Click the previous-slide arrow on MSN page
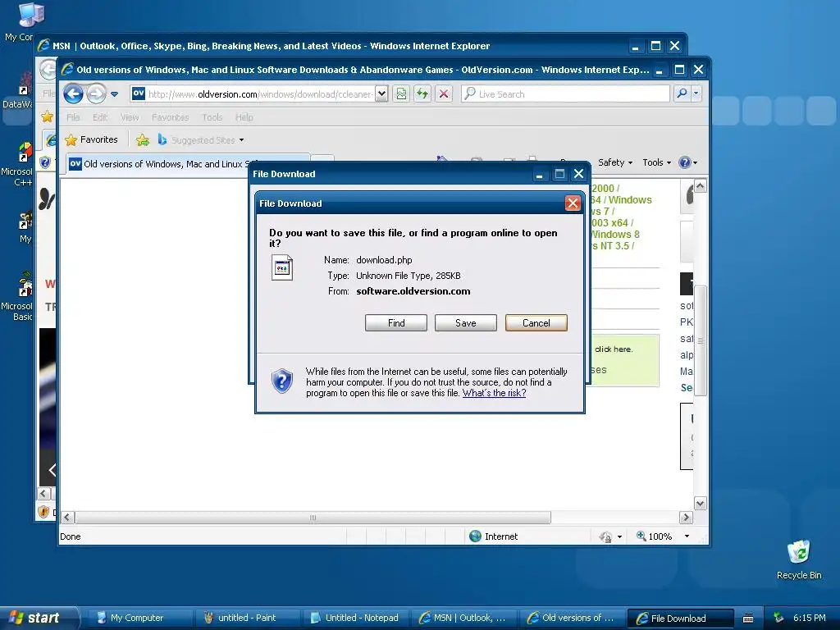 pyautogui.click(x=52, y=470)
